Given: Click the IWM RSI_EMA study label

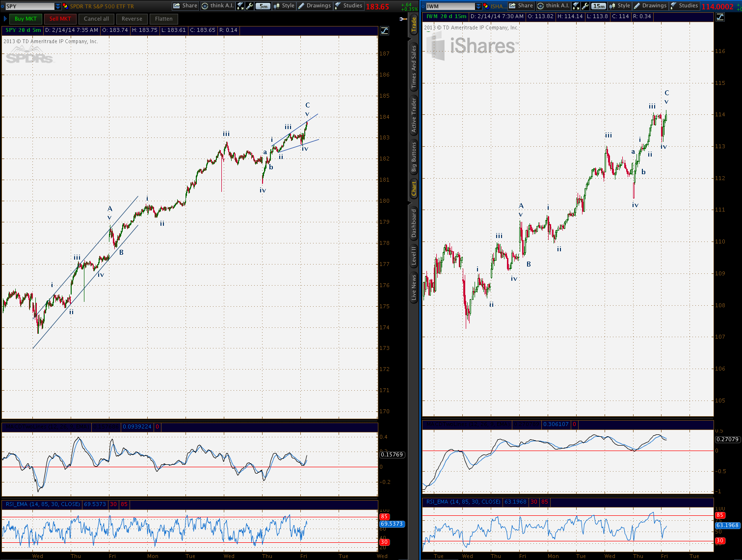Looking at the screenshot, I should 463,502.
